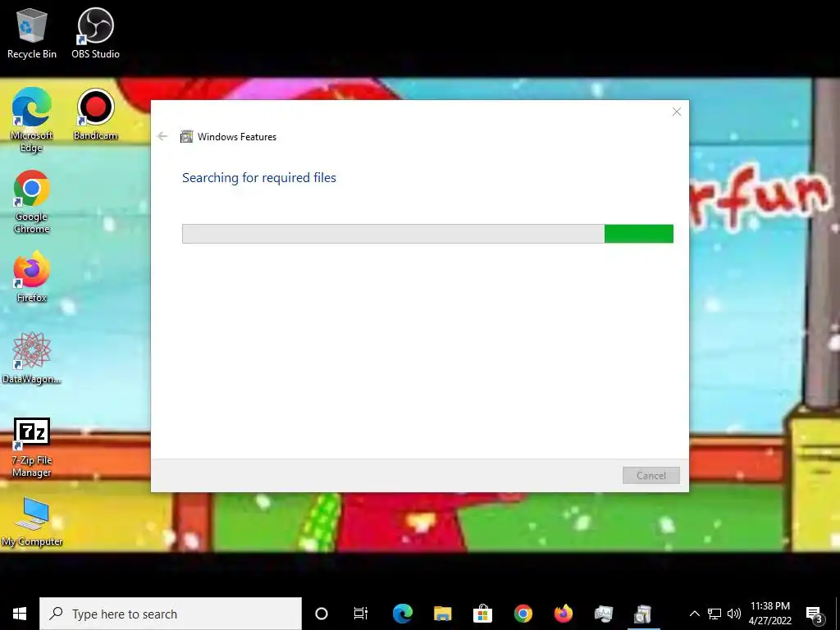Select the Firefox desktop shortcut
840x630 pixels.
[x=32, y=277]
